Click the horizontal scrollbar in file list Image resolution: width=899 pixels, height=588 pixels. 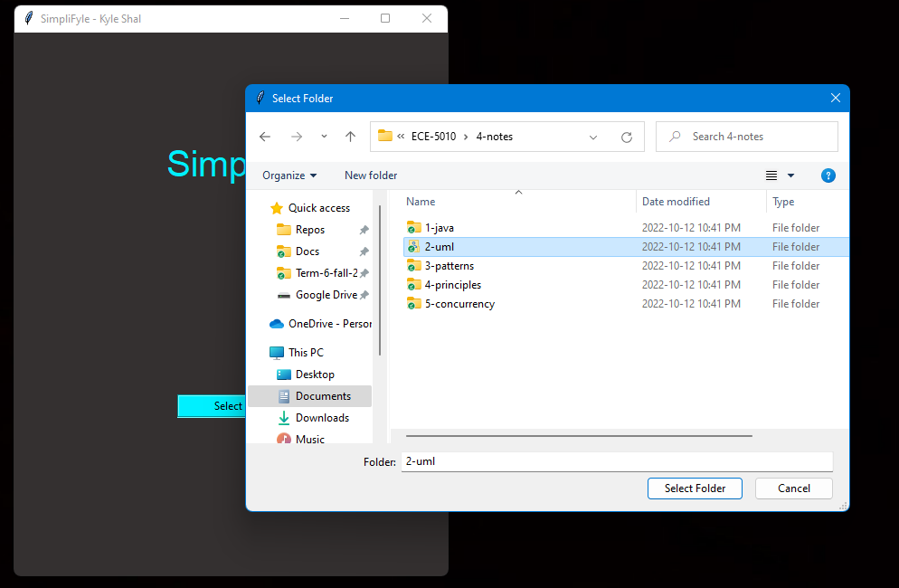click(x=579, y=436)
